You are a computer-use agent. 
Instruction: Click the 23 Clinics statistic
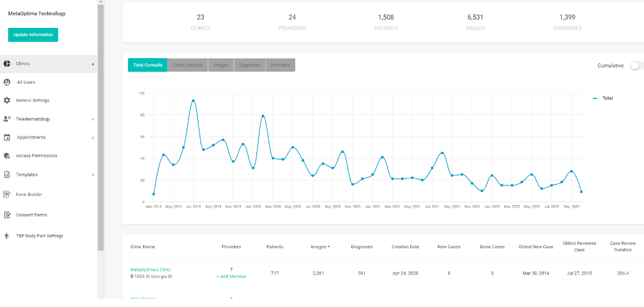click(x=201, y=22)
